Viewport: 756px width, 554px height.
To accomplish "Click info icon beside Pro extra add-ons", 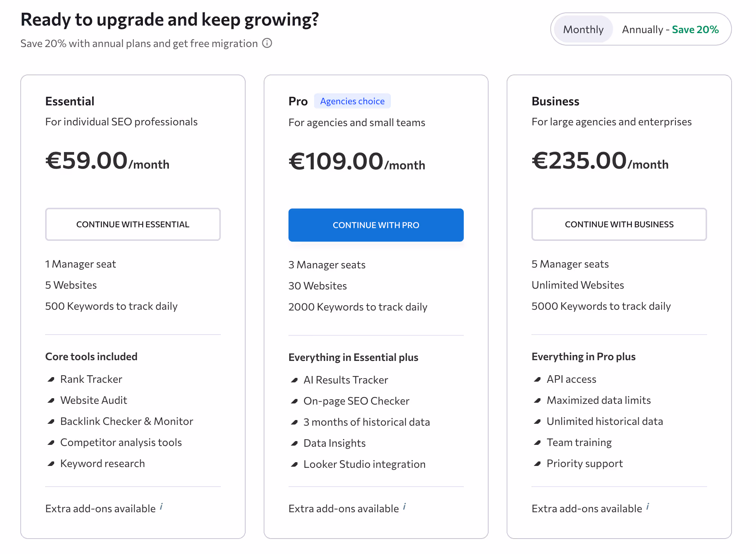I will [x=404, y=507].
